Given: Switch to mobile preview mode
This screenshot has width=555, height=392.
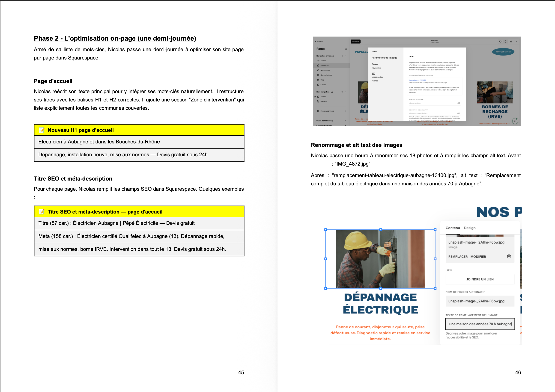Looking at the screenshot, I should 506,42.
